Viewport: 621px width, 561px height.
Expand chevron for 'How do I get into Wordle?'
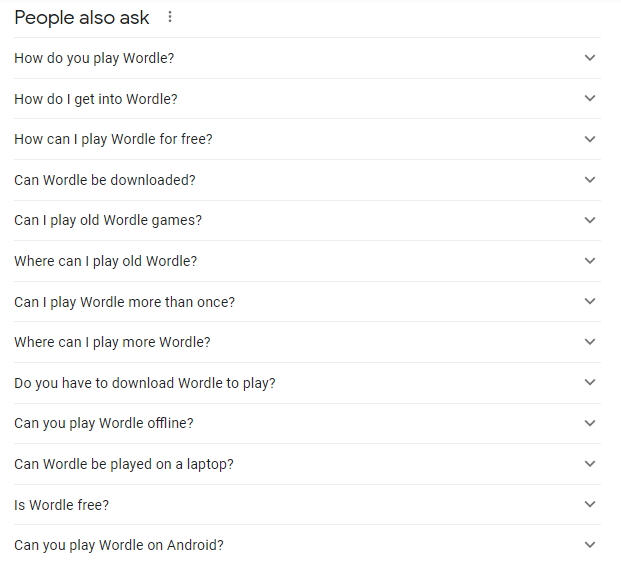coord(590,98)
